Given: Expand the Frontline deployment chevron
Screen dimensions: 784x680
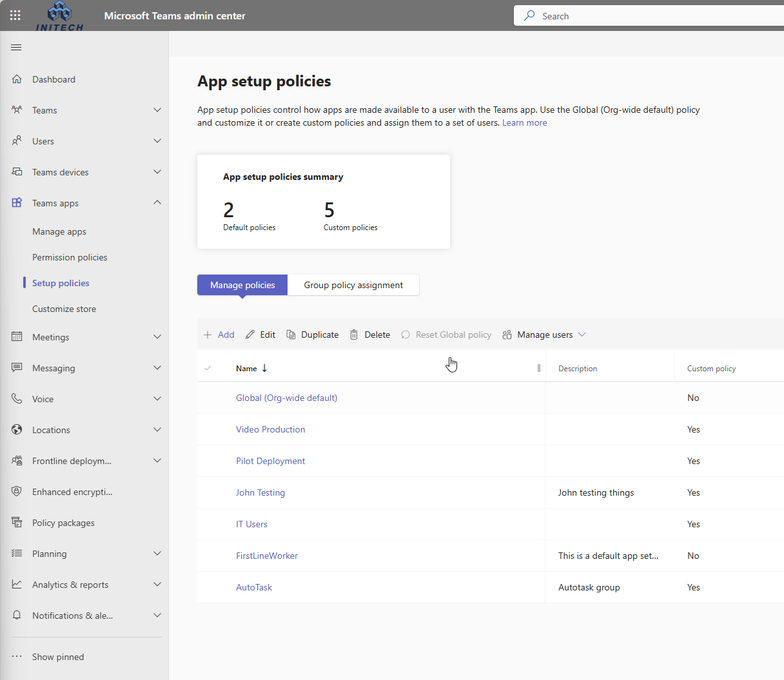Looking at the screenshot, I should [x=157, y=461].
